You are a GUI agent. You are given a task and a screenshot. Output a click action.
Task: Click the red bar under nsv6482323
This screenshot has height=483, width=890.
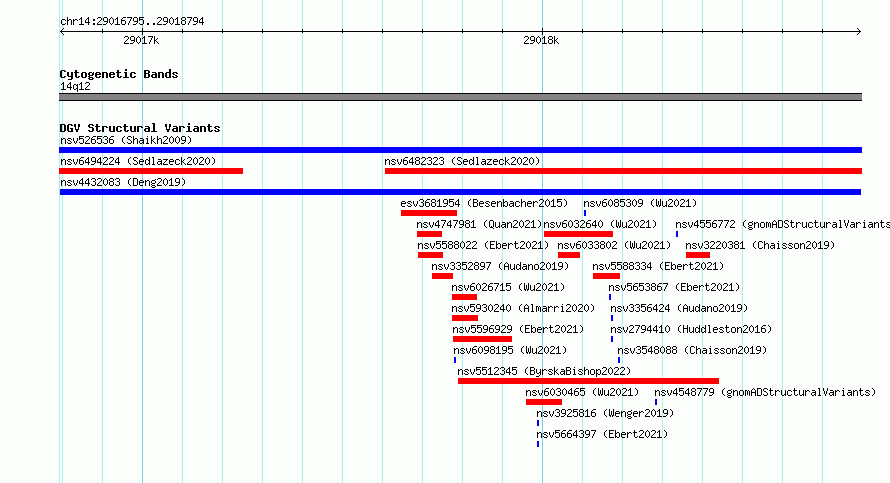coord(623,171)
